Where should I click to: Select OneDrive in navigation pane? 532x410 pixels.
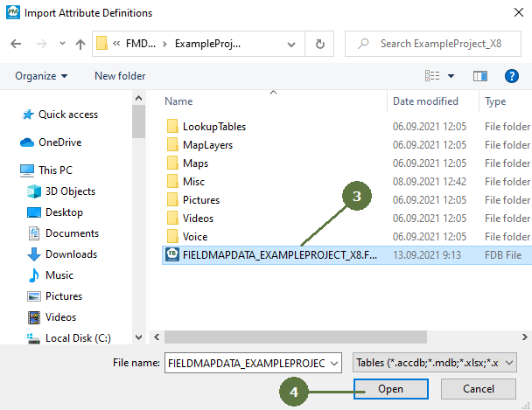click(x=62, y=142)
